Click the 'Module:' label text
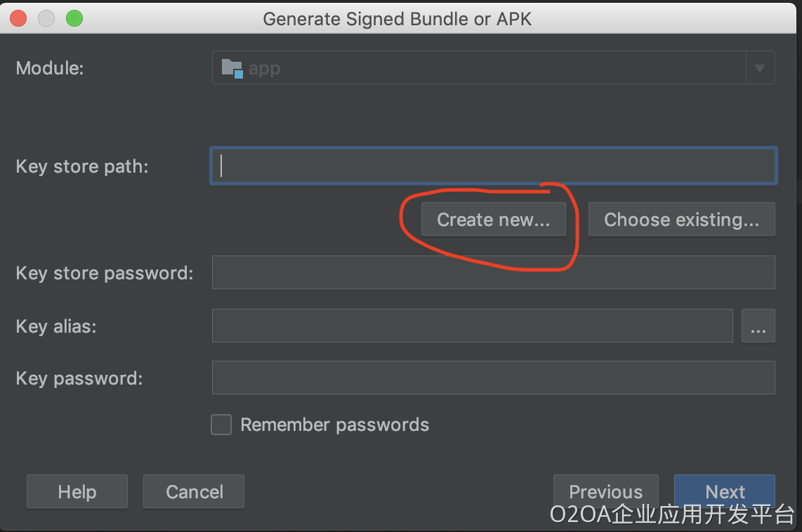Screen dimensions: 802x532 coord(50,68)
